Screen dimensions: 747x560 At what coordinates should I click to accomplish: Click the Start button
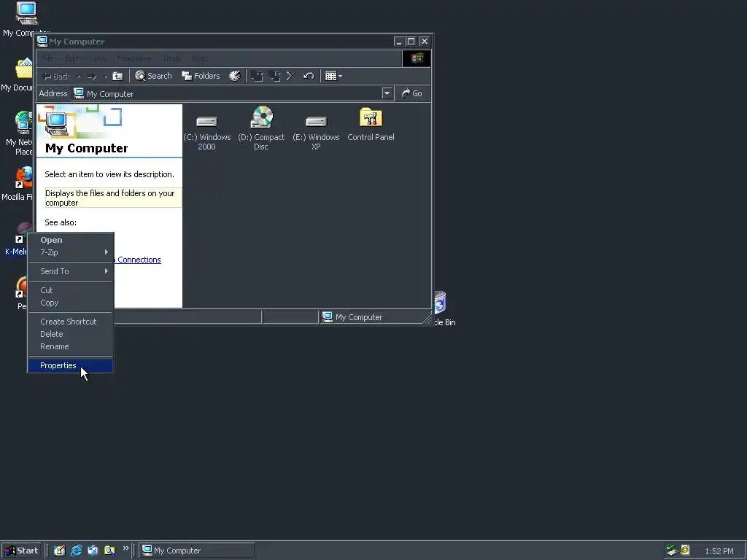click(21, 551)
